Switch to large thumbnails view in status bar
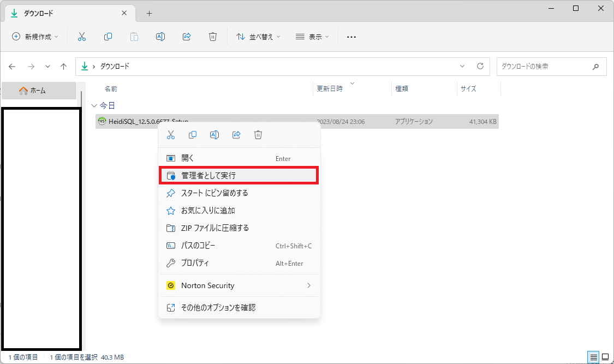Viewport: 614px width, 364px height. (x=605, y=357)
